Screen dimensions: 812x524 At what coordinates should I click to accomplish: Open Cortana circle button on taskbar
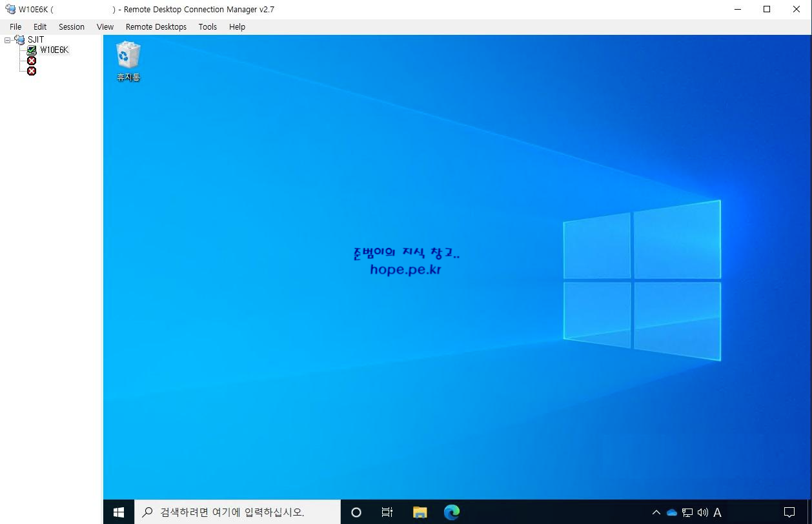356,512
